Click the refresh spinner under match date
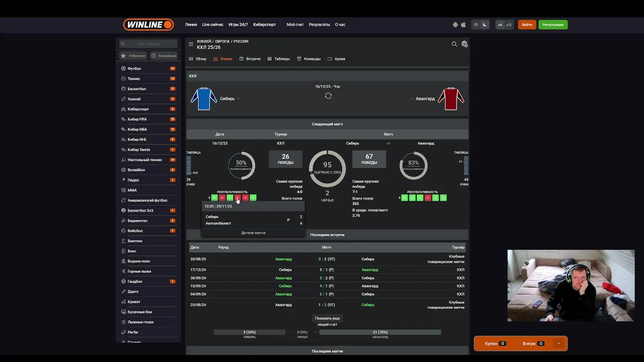 coord(328,96)
